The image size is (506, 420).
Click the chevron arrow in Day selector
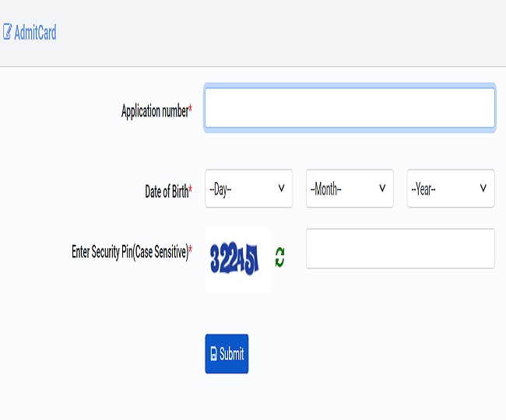pyautogui.click(x=281, y=188)
